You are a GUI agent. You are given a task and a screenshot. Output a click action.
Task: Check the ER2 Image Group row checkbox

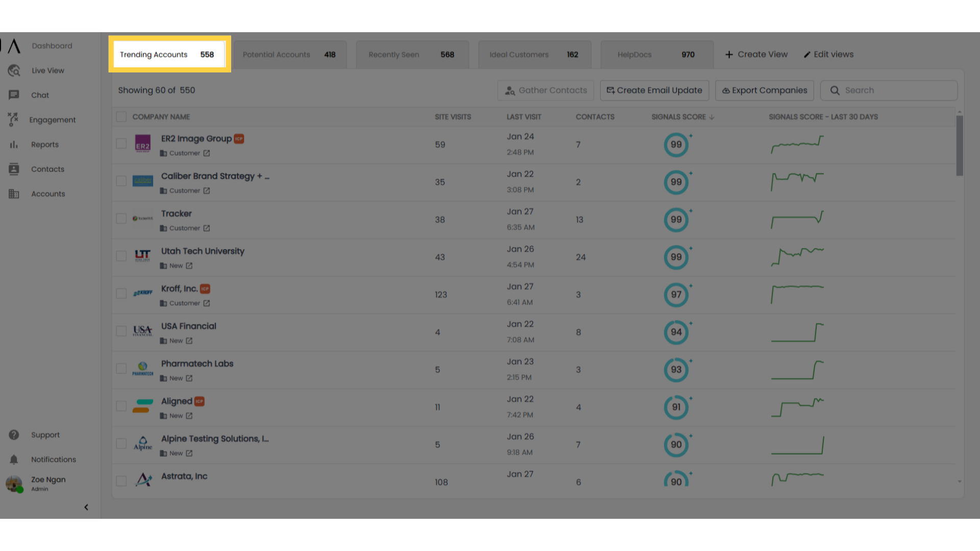click(121, 143)
